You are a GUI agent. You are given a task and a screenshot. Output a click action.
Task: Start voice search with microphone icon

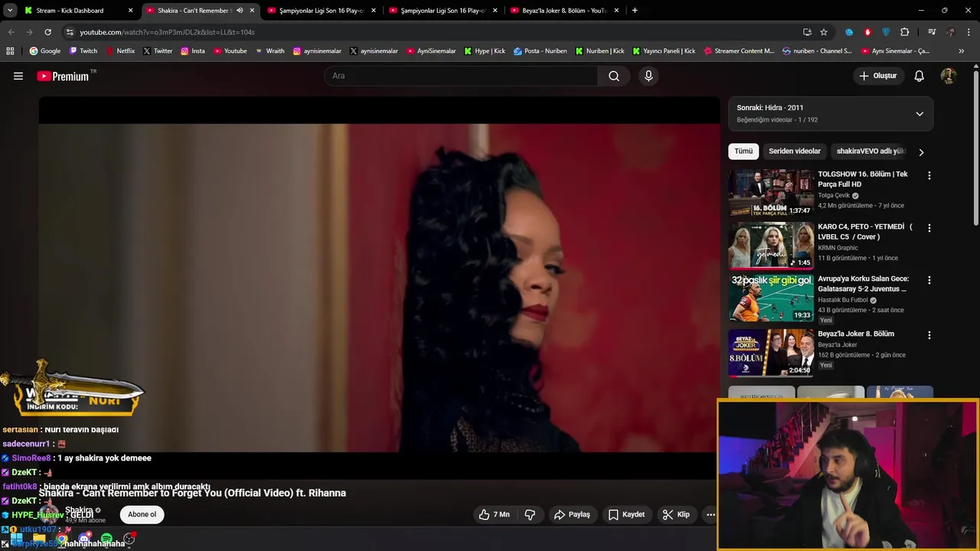click(648, 76)
